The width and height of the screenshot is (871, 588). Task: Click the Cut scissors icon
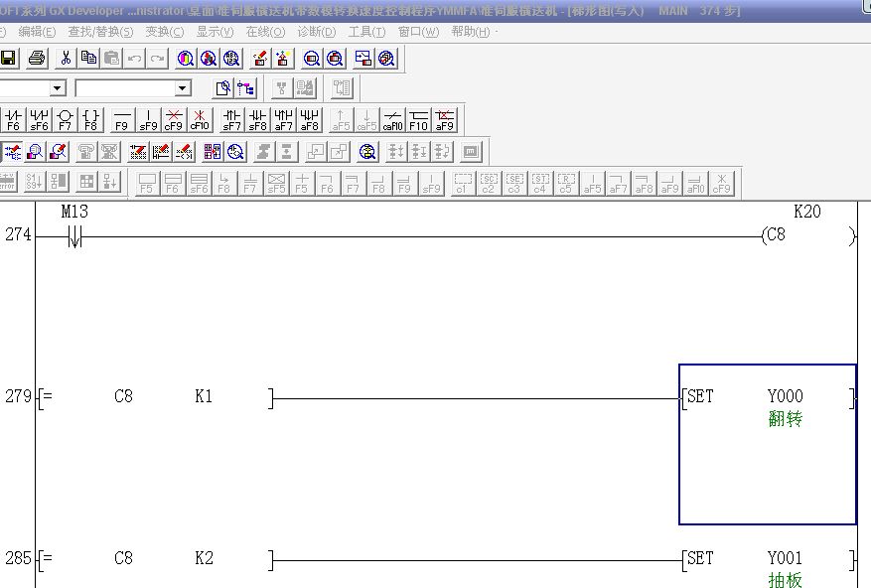point(66,59)
